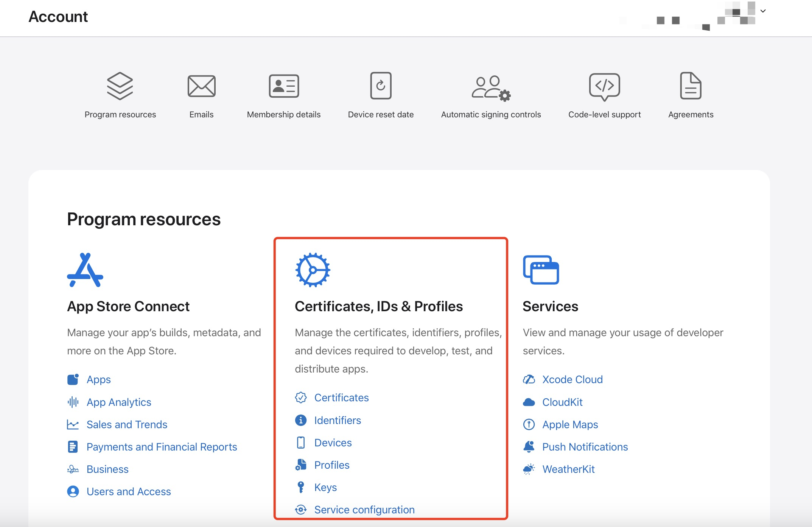Open the Push Notifications link

pyautogui.click(x=585, y=447)
